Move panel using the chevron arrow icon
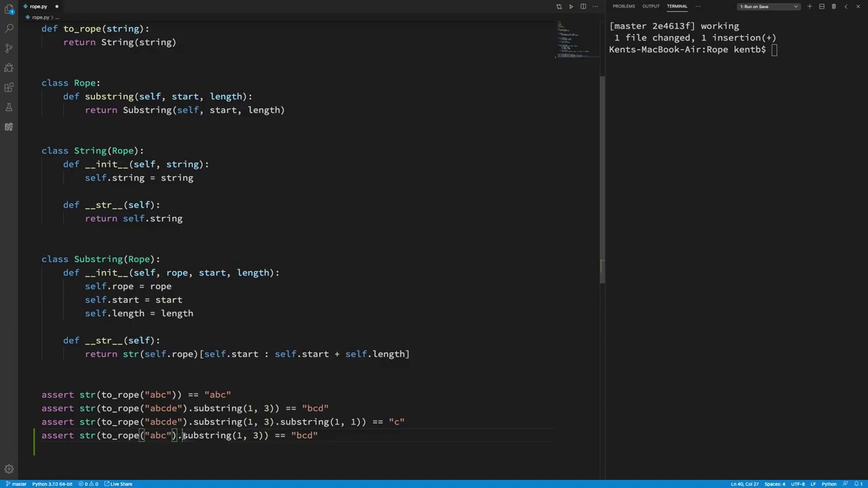The height and width of the screenshot is (488, 868). click(x=846, y=7)
